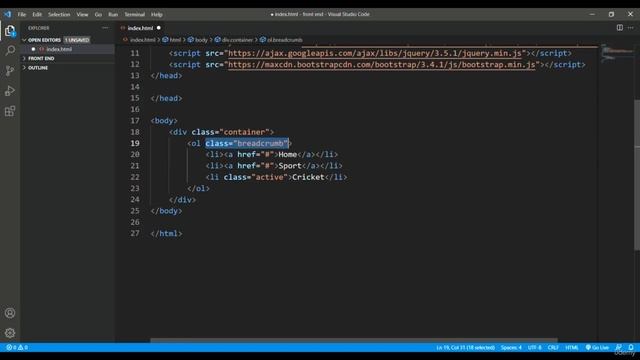Image resolution: width=640 pixels, height=360 pixels.
Task: Open the Explorer panel More Actions ellipsis
Action: click(x=105, y=28)
